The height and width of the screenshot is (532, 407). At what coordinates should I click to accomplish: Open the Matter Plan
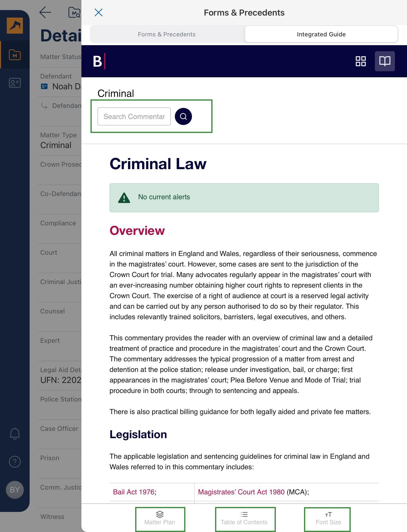[160, 518]
